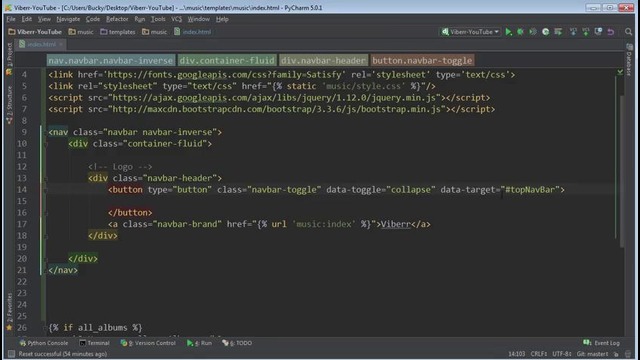Change file encoding UTF-8 selector

tap(562, 354)
